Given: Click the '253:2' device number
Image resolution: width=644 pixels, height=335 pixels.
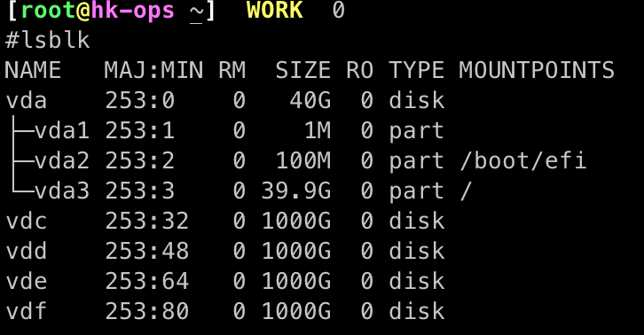Looking at the screenshot, I should point(140,160).
